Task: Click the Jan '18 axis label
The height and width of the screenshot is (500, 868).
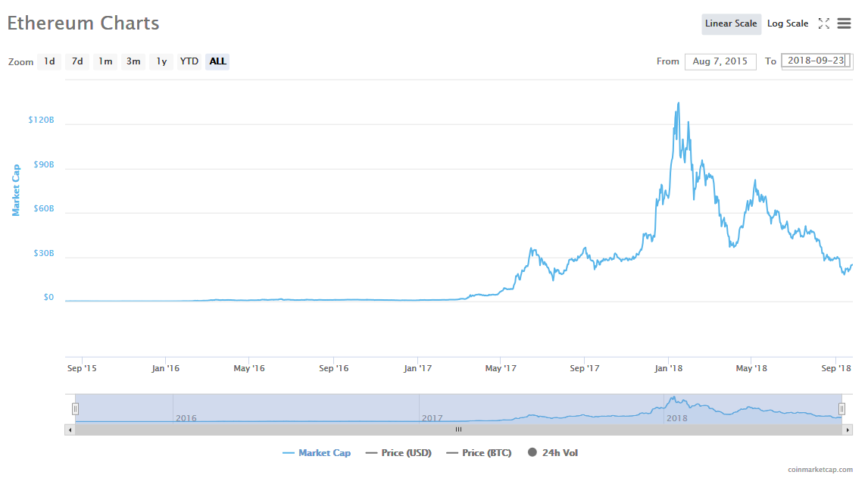Action: (668, 368)
